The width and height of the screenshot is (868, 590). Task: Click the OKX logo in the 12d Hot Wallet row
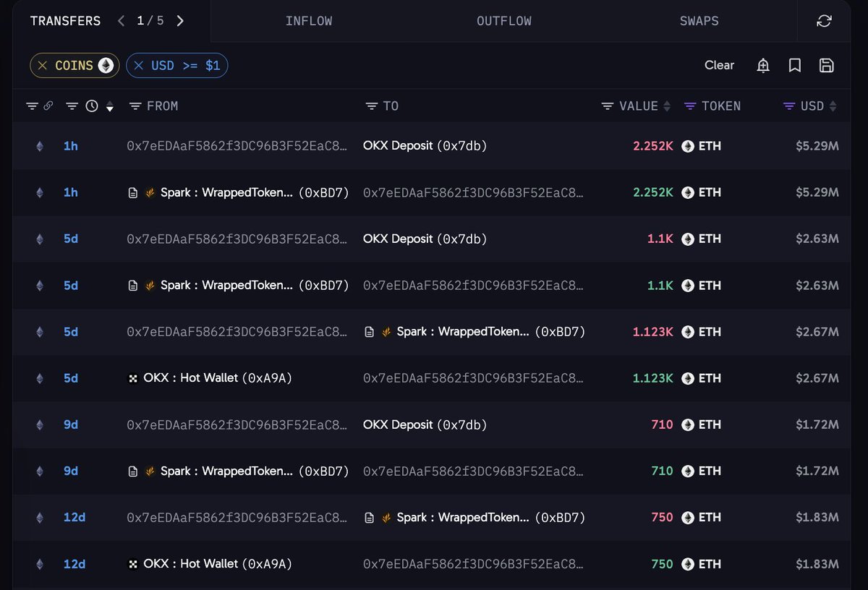pos(133,564)
